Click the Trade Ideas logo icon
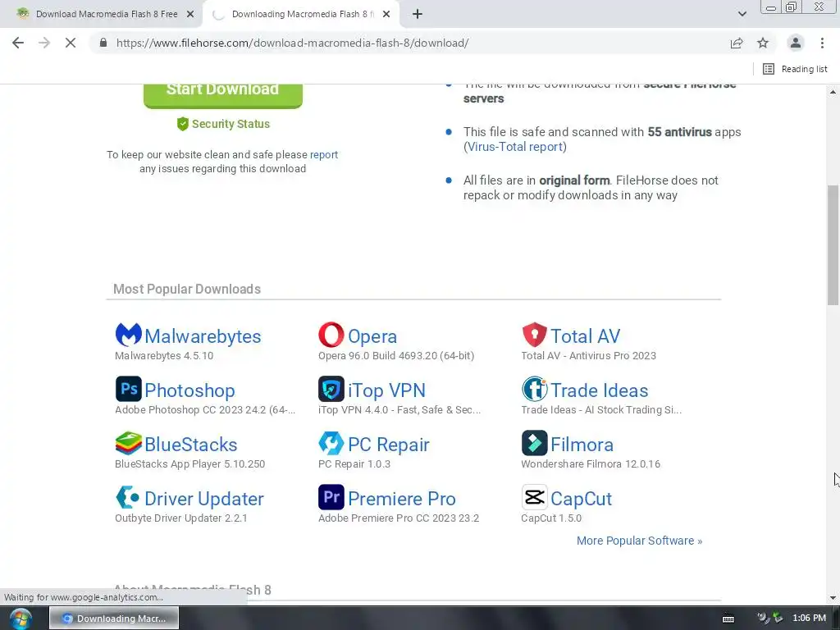The image size is (840, 630). point(534,389)
